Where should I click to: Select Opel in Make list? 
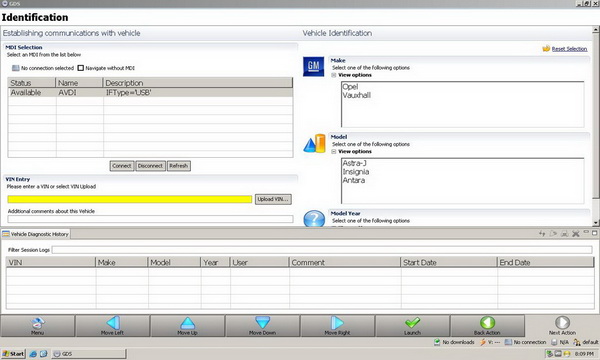350,87
